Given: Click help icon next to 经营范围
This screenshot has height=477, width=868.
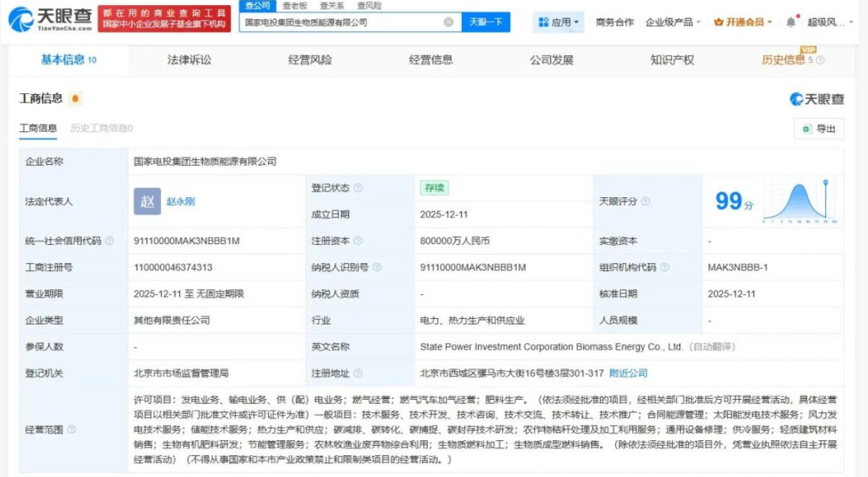Looking at the screenshot, I should pyautogui.click(x=72, y=430).
